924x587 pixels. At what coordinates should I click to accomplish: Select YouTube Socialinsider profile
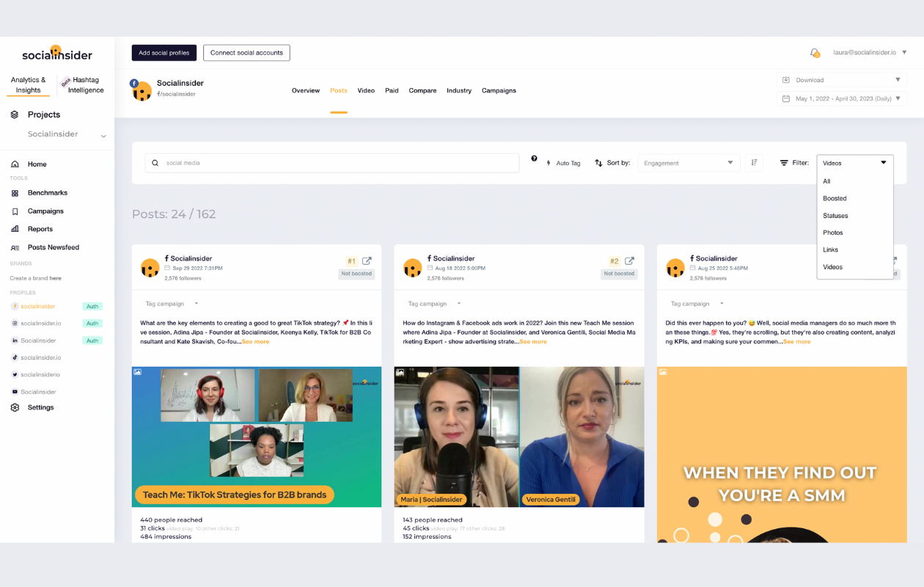tap(38, 392)
